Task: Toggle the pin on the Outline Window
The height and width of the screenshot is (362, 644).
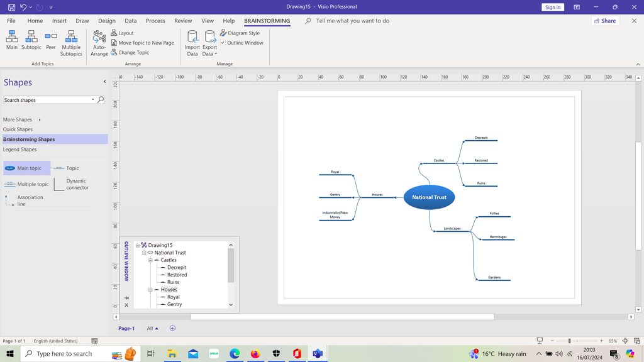Action: (126, 297)
